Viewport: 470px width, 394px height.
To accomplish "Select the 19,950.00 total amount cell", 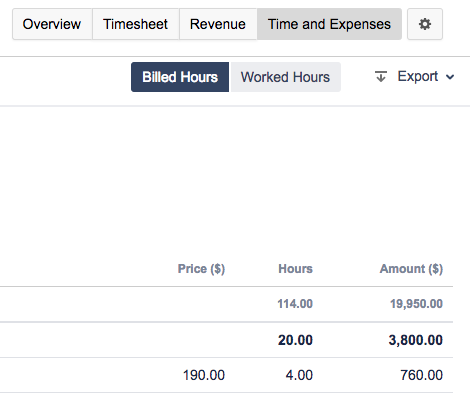I will pos(417,304).
